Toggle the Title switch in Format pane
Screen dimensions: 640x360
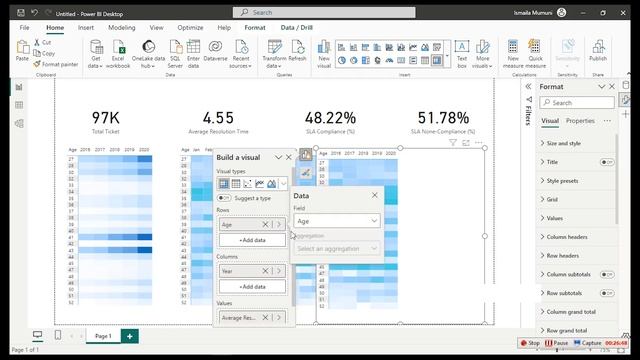(x=607, y=162)
